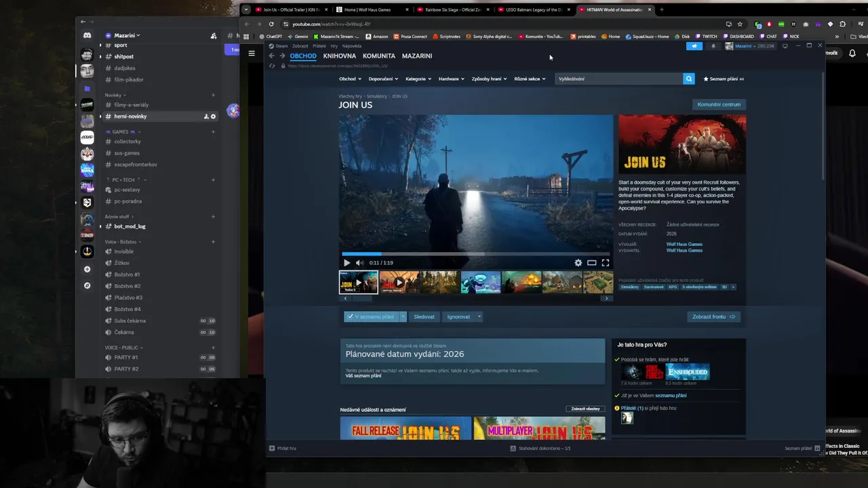Click the Steam store search magnifier

point(688,79)
